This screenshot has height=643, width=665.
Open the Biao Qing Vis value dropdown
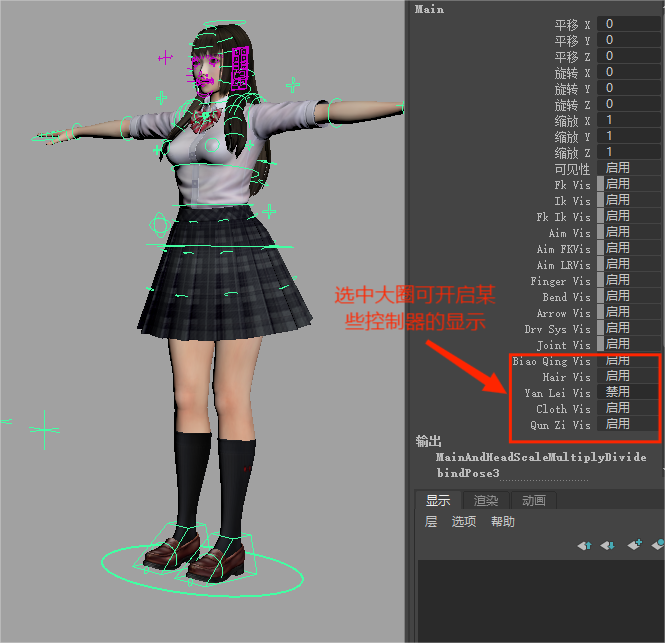pyautogui.click(x=630, y=361)
